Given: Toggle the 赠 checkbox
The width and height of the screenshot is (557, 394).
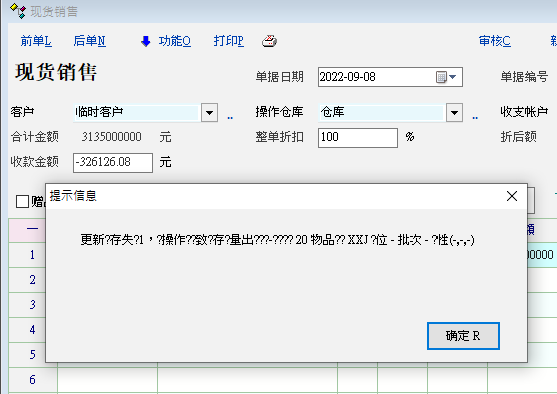Looking at the screenshot, I should click(x=22, y=201).
